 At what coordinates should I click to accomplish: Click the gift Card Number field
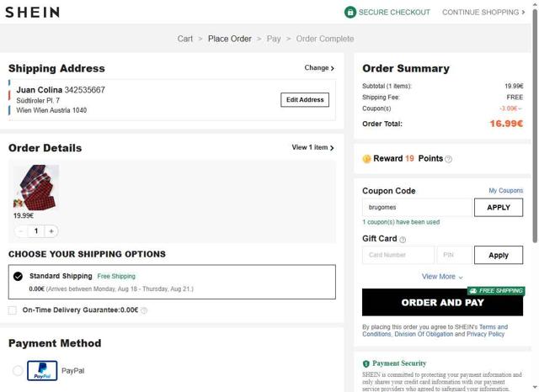tap(398, 255)
